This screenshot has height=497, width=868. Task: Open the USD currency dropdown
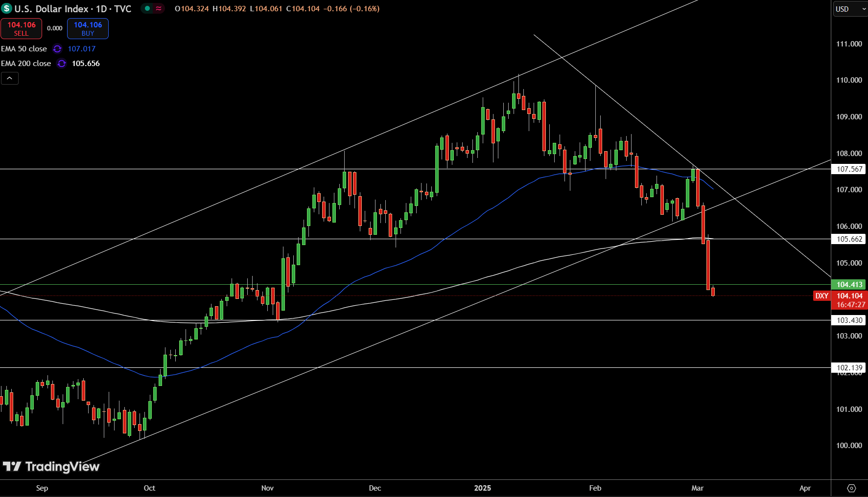850,9
